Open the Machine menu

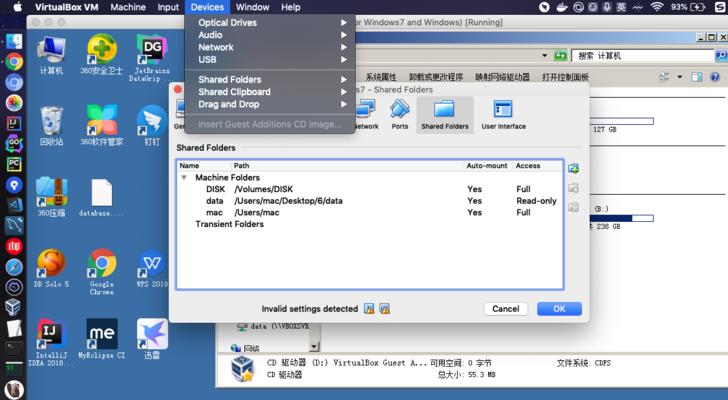128,7
